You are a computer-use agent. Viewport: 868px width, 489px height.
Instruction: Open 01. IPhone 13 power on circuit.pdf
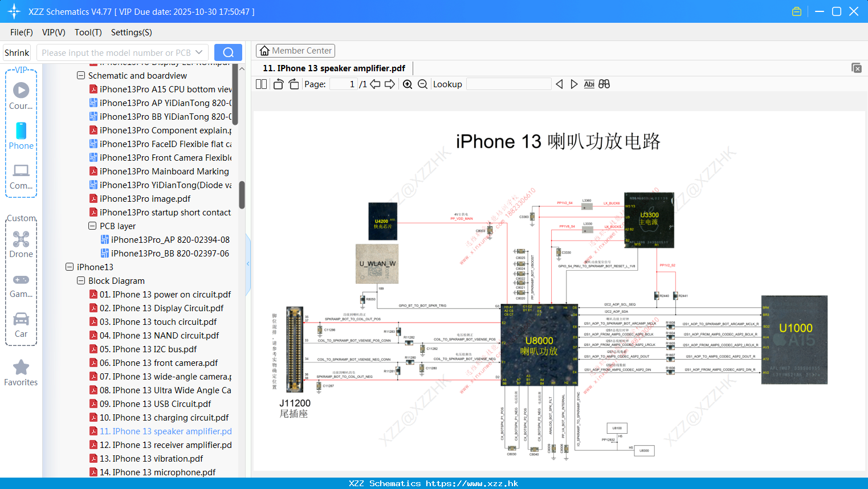[160, 294]
